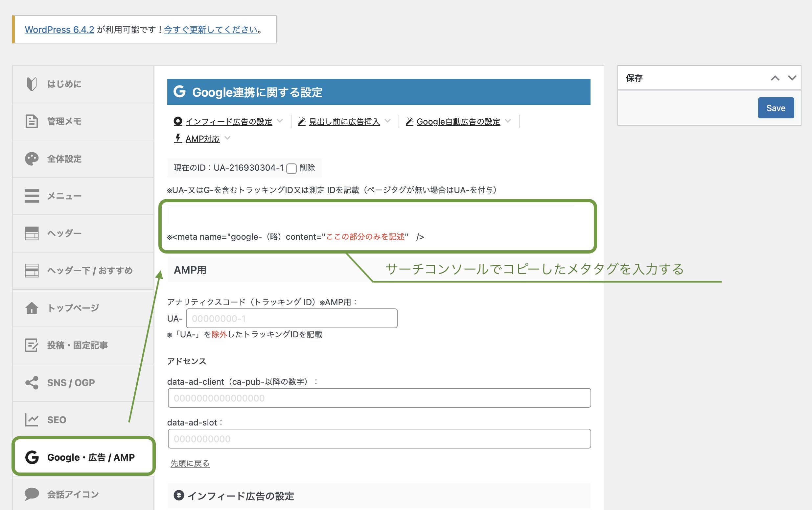This screenshot has height=510, width=812.
Task: Click the 今すぐ更新してください link
Action: pyautogui.click(x=211, y=30)
